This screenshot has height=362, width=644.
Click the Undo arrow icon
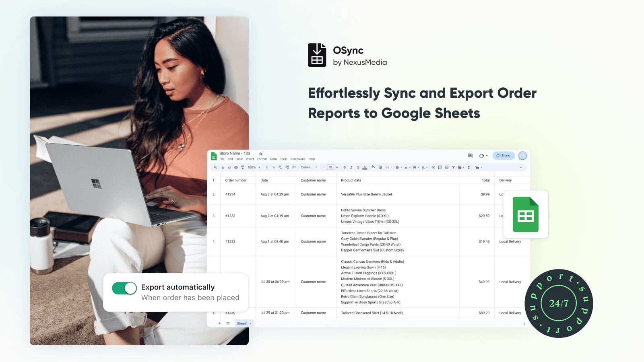223,167
